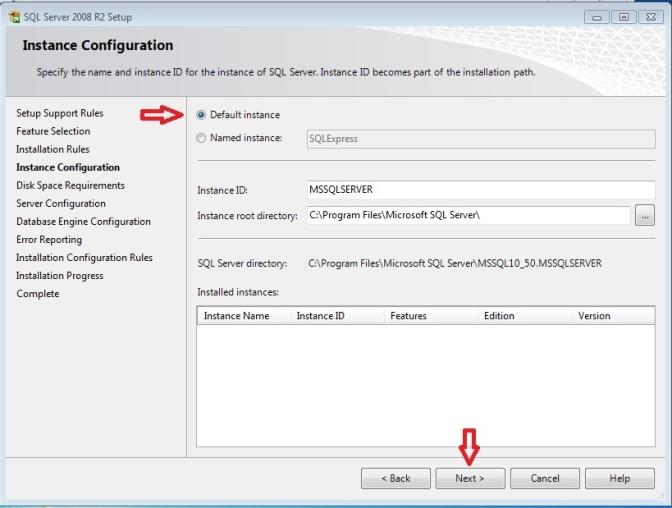Viewport: 672px width, 508px height.
Task: Click the browse button for instance root directory
Action: pyautogui.click(x=645, y=215)
